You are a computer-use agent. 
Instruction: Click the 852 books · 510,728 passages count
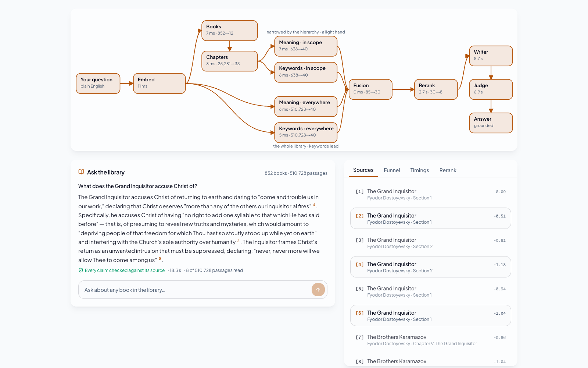pos(296,173)
